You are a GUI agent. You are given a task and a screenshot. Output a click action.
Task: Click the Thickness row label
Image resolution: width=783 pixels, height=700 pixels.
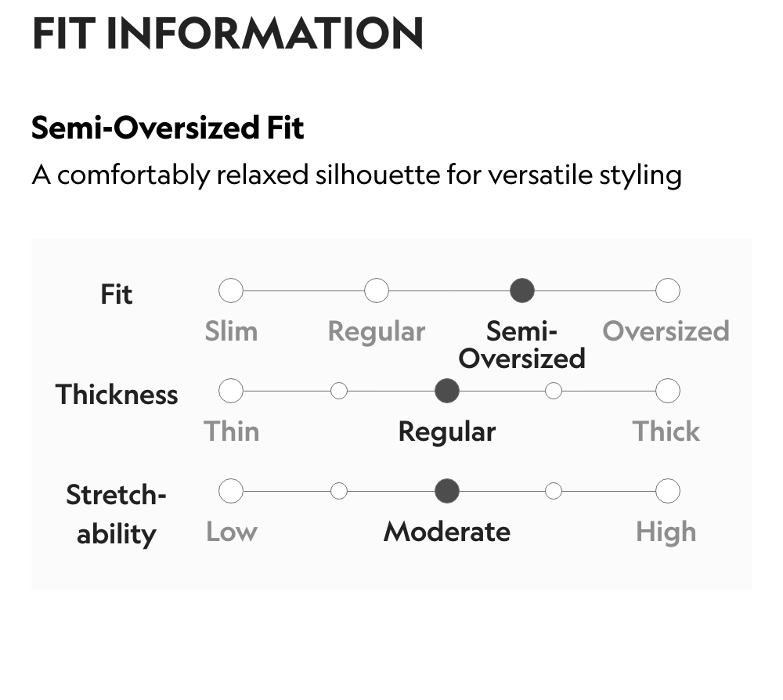click(x=117, y=395)
